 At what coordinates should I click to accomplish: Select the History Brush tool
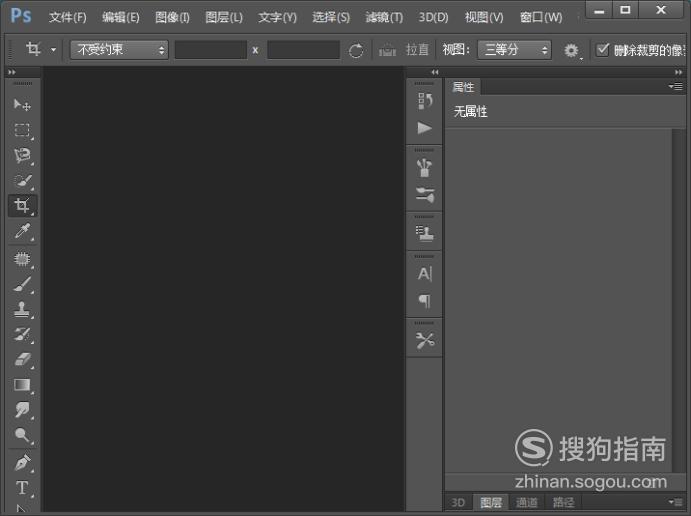[22, 334]
